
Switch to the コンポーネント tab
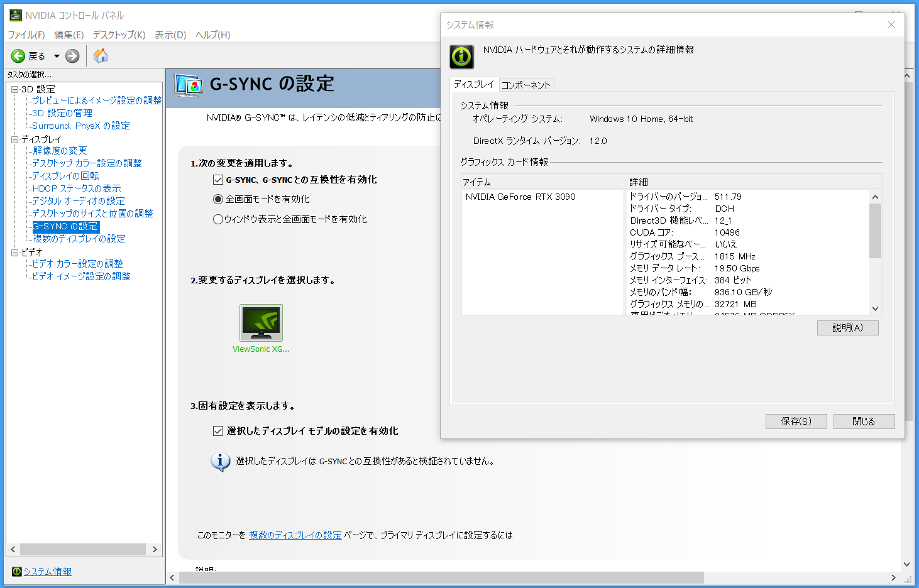[526, 85]
